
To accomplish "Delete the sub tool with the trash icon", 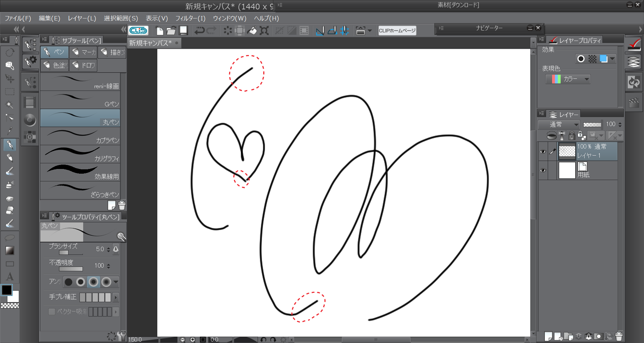I will (122, 205).
